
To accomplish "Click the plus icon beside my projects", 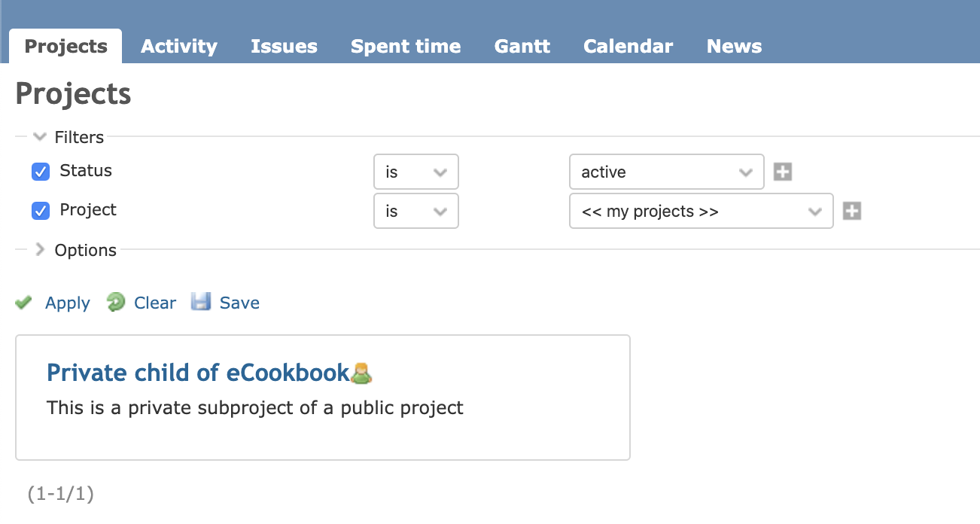I will coord(852,212).
